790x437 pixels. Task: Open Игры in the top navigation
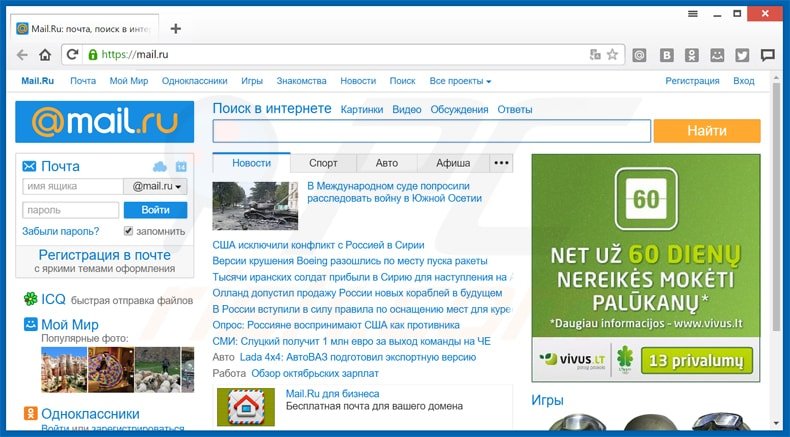(x=252, y=81)
